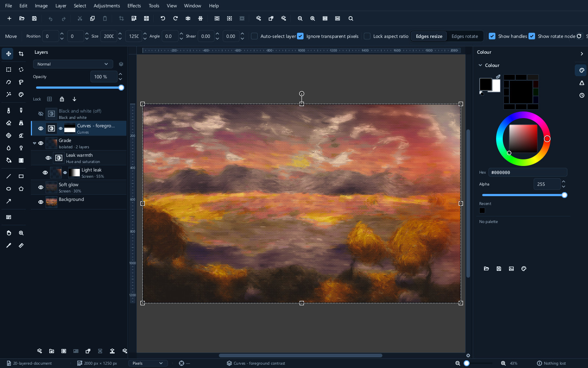Screen dimensions: 588x368
Task: Click the recent black colour swatch
Action: coord(482,210)
